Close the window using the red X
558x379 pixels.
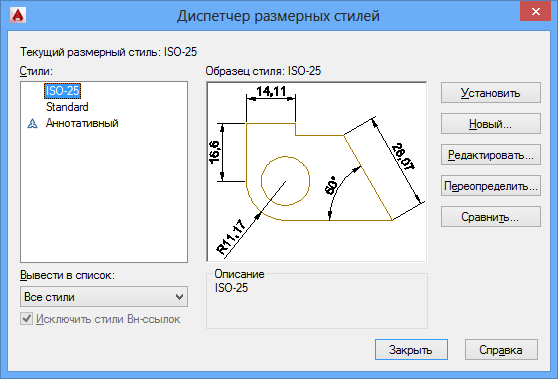535,11
